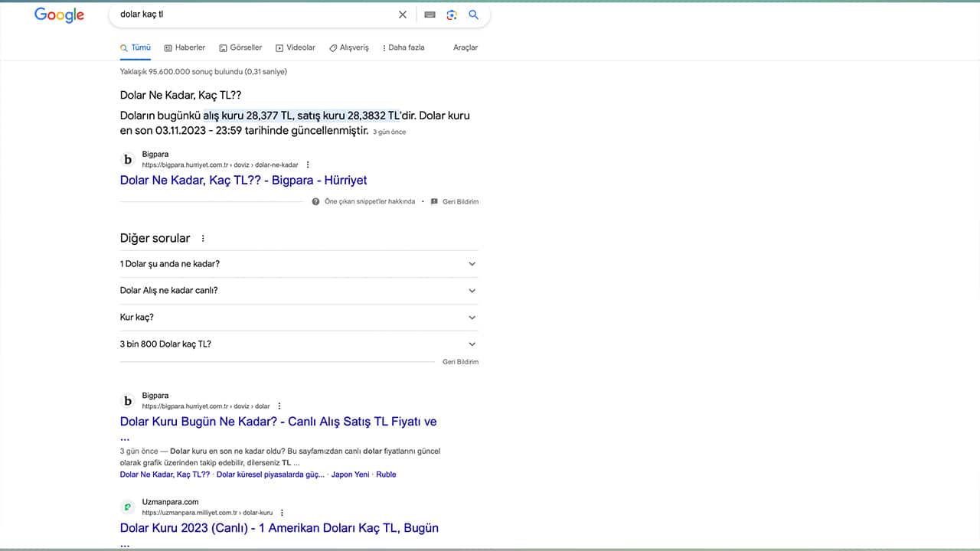Click 'Öne çıkan snippet'ler hakkında' link
This screenshot has width=980, height=551.
(370, 201)
